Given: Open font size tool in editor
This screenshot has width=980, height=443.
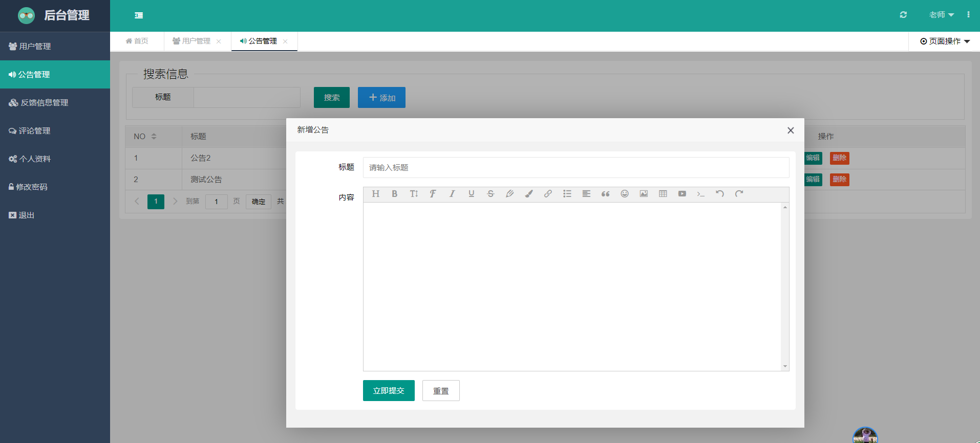Looking at the screenshot, I should [x=414, y=194].
